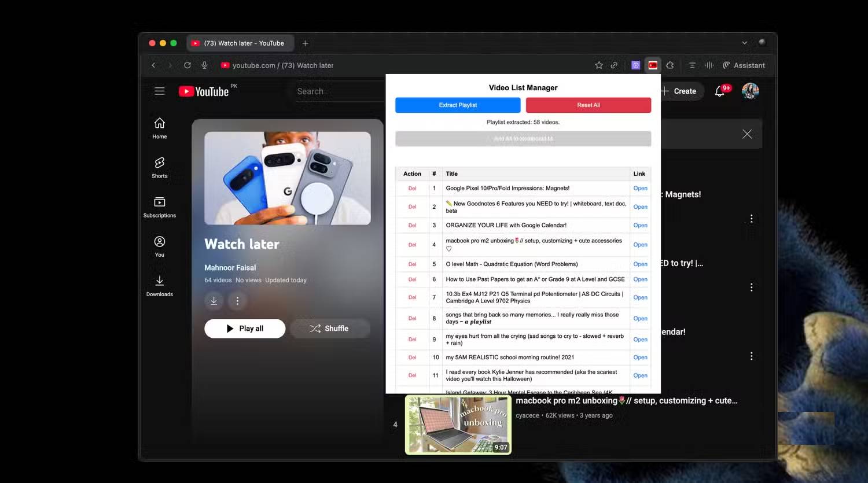The height and width of the screenshot is (483, 868).
Task: Open link for macbook pro m2 row
Action: (640, 245)
